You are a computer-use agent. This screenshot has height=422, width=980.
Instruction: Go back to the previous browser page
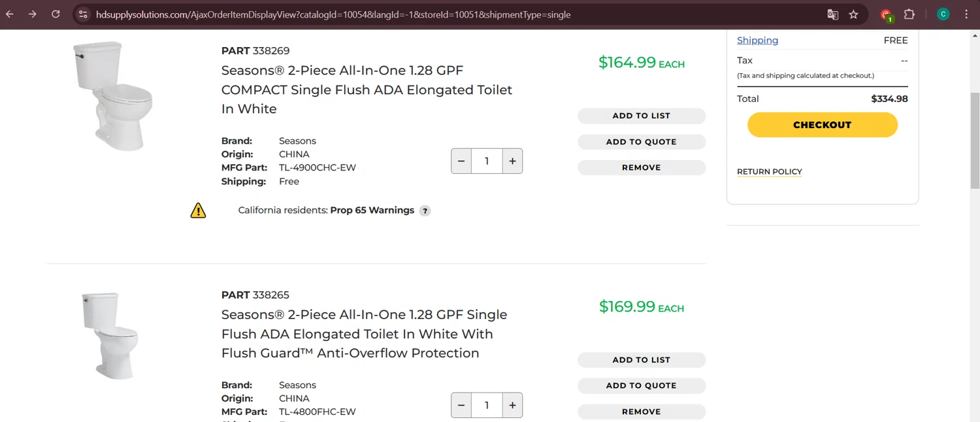tap(10, 14)
